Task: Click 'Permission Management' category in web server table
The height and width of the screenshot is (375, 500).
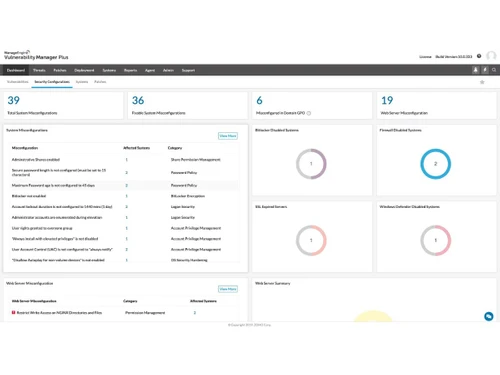Action: (145, 313)
